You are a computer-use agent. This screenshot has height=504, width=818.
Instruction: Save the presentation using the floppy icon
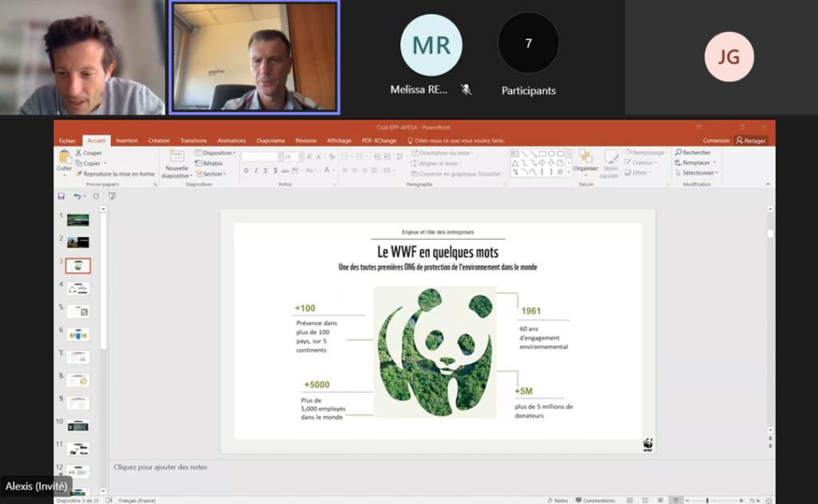[61, 196]
